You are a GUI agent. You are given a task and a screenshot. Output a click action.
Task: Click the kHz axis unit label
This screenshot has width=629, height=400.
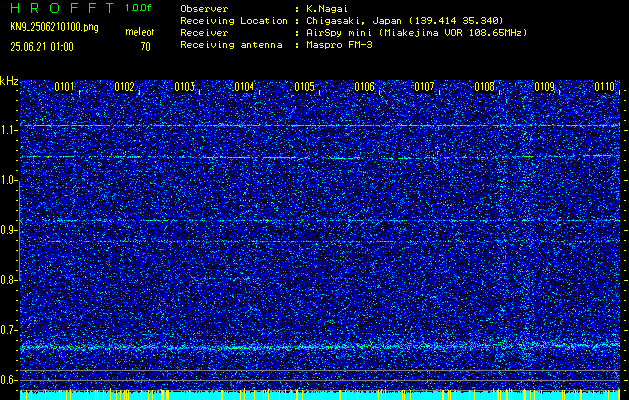tap(9, 81)
